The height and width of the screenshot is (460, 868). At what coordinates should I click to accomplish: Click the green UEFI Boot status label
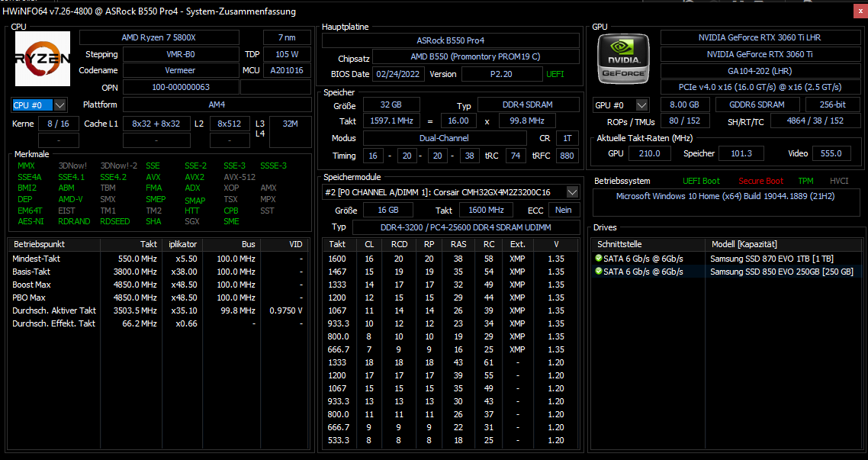pos(701,181)
